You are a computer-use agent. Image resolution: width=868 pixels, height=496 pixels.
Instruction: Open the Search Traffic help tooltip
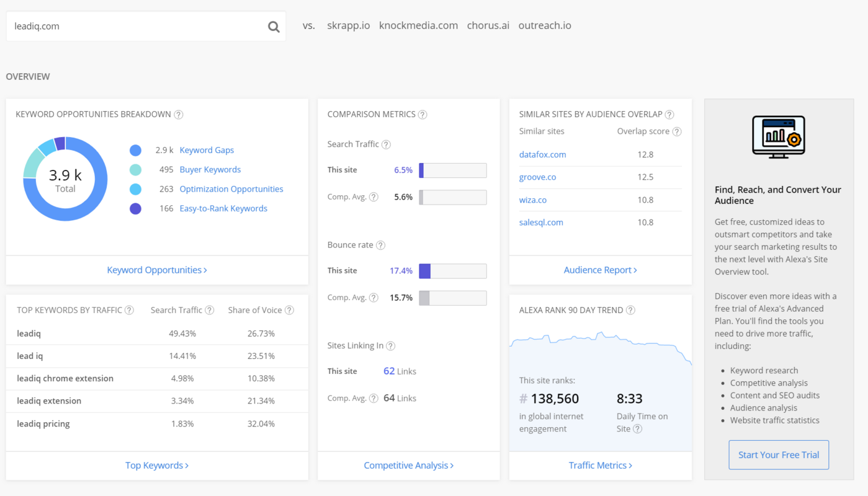(386, 144)
